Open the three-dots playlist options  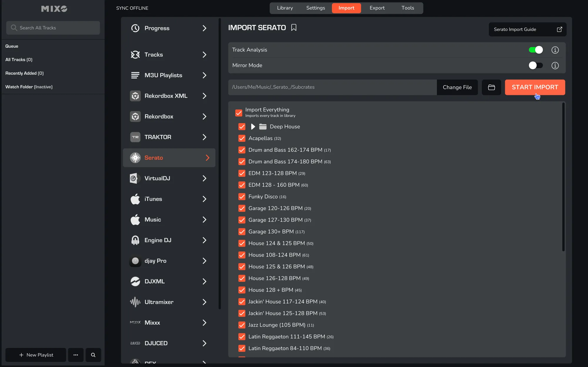(x=76, y=355)
